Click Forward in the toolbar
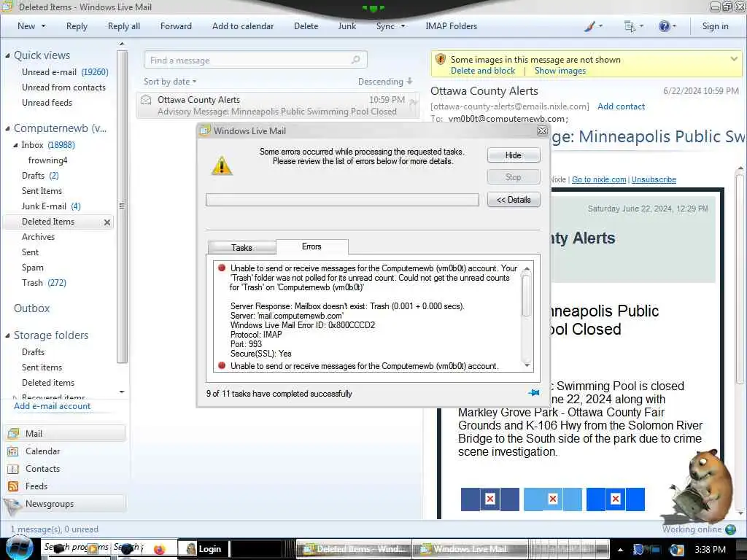This screenshot has height=560, width=747. click(176, 26)
